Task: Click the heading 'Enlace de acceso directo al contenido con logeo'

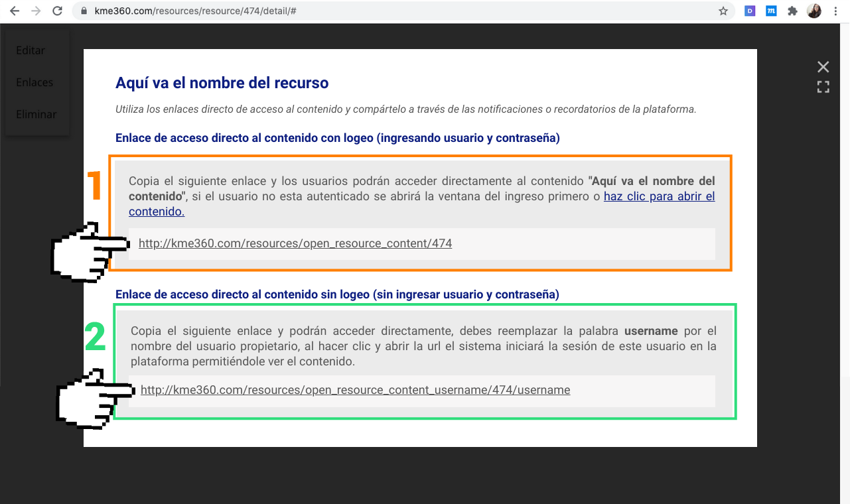Action: (338, 138)
